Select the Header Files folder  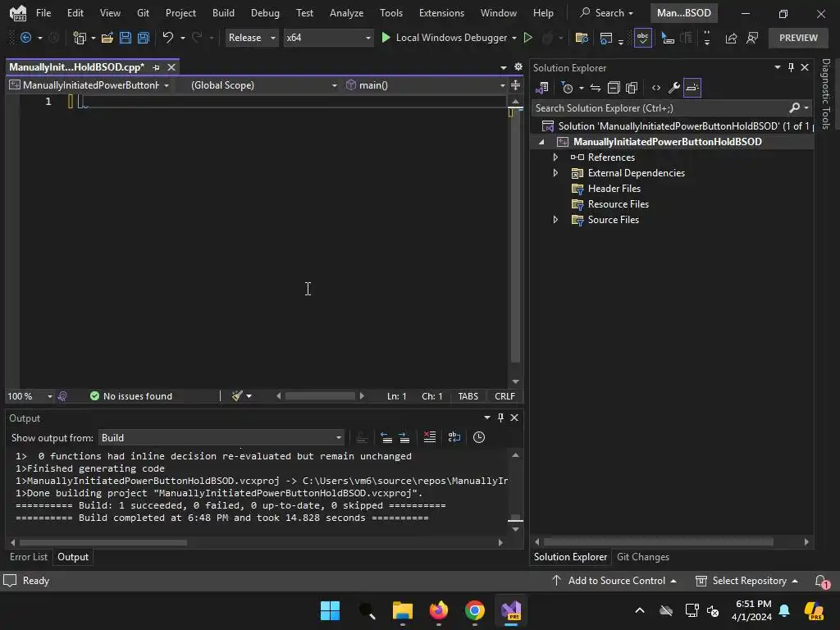click(614, 188)
